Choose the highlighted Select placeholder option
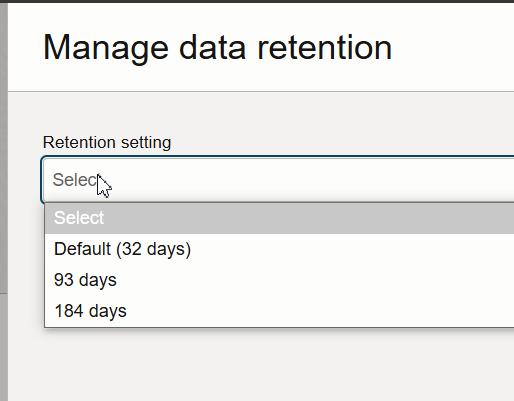The image size is (514, 401). (x=279, y=218)
